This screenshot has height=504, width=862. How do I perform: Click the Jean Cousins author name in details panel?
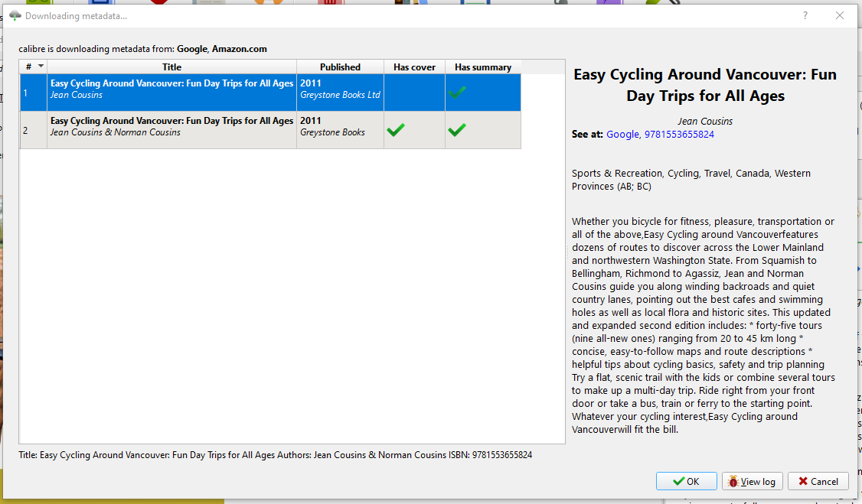pos(705,121)
